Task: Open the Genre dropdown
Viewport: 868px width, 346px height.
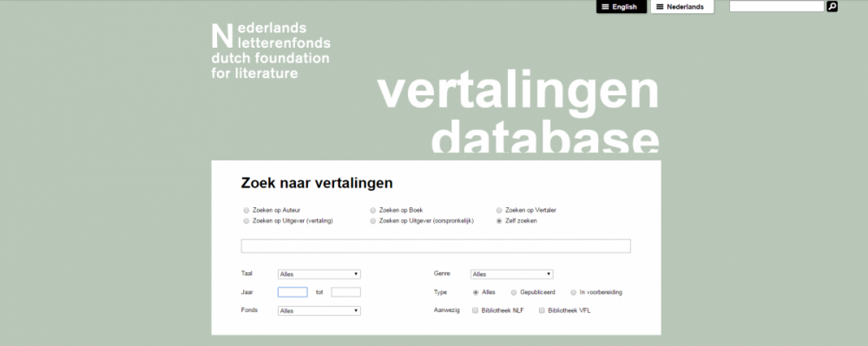Action: (x=511, y=274)
